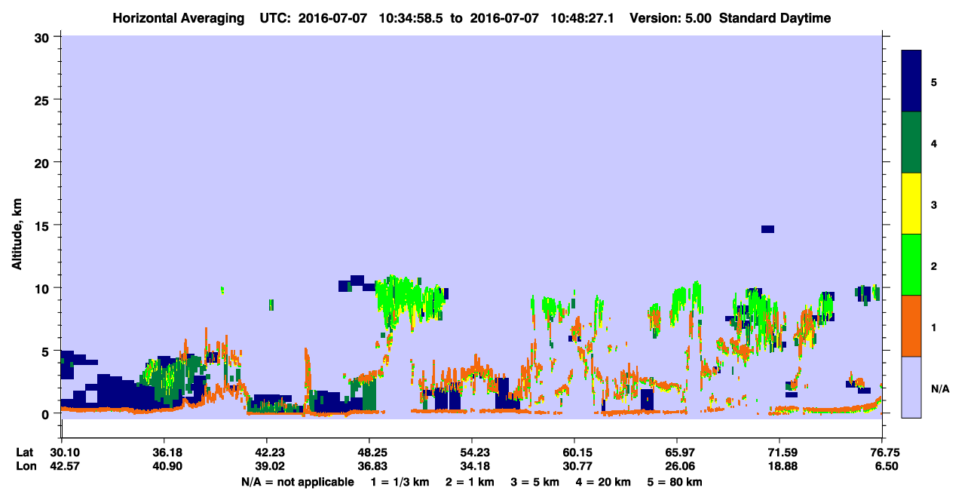The image size is (980, 503).
Task: Click the legend text 'N/A = not applicable'
Action: tap(298, 482)
